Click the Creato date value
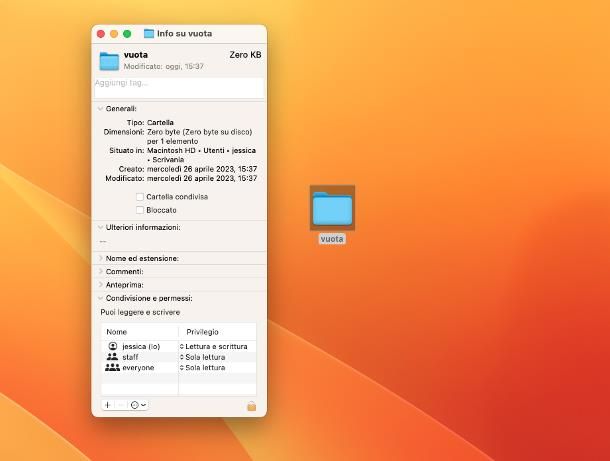The image size is (610, 461). [x=202, y=169]
